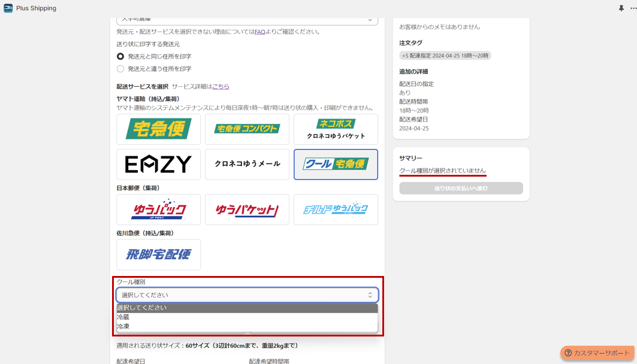Select the チルドゆうパック service
Viewport: 637px width, 364px height.
[336, 210]
